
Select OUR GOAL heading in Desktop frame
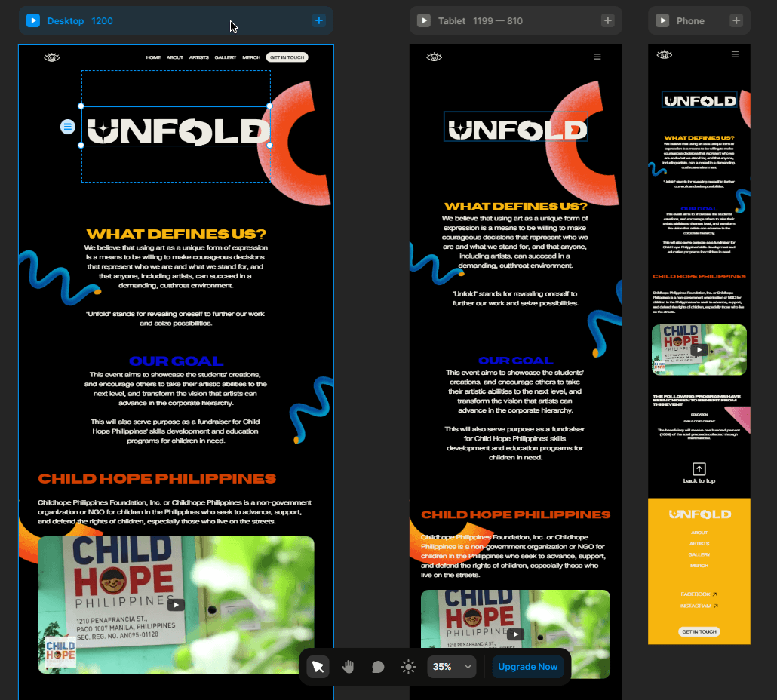tap(176, 361)
